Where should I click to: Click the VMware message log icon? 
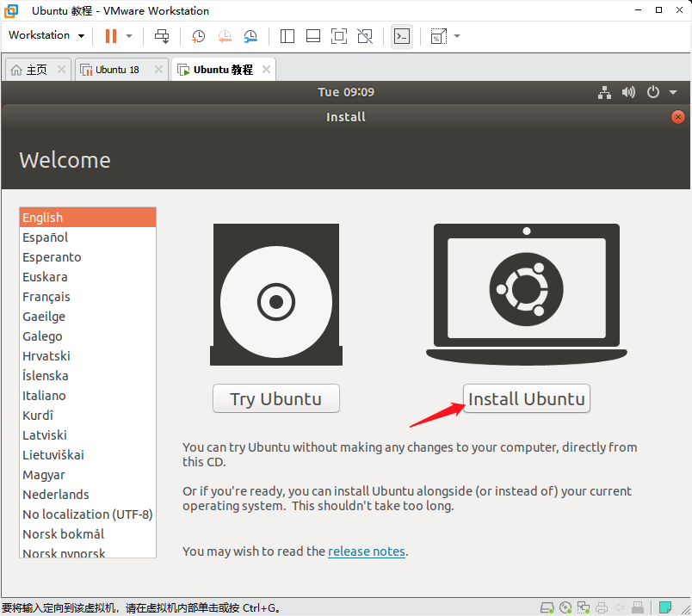(665, 607)
